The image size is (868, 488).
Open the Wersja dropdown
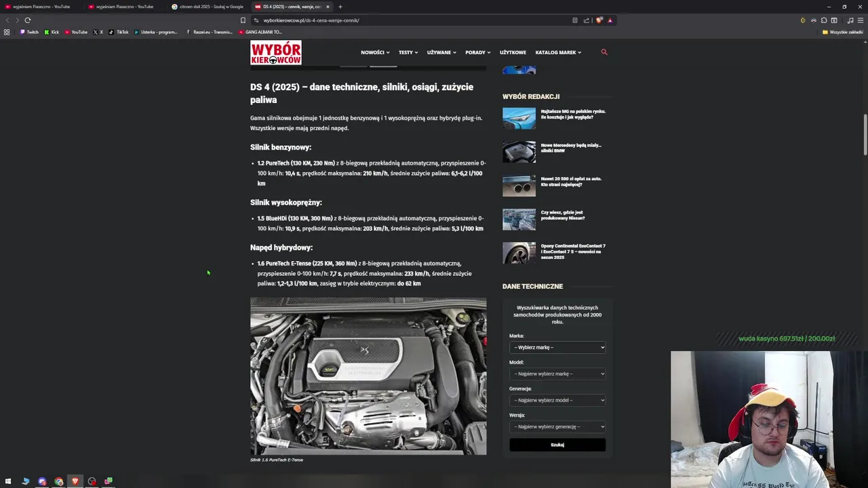coord(557,427)
